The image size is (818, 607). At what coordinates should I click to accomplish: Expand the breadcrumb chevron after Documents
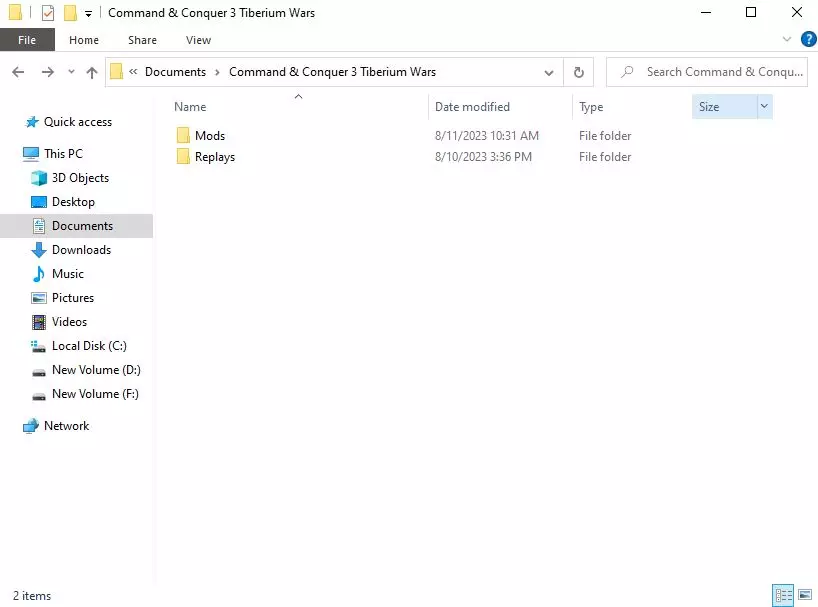click(x=218, y=72)
